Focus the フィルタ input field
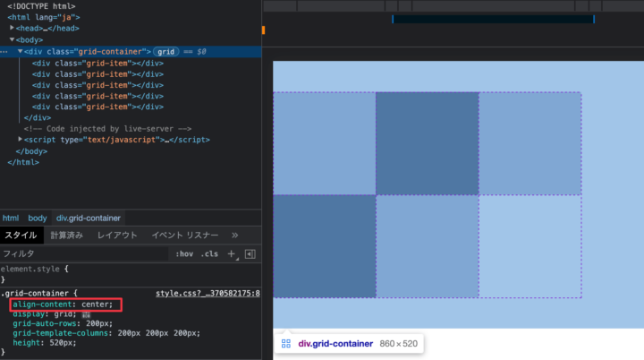This screenshot has height=360, width=644. point(84,253)
